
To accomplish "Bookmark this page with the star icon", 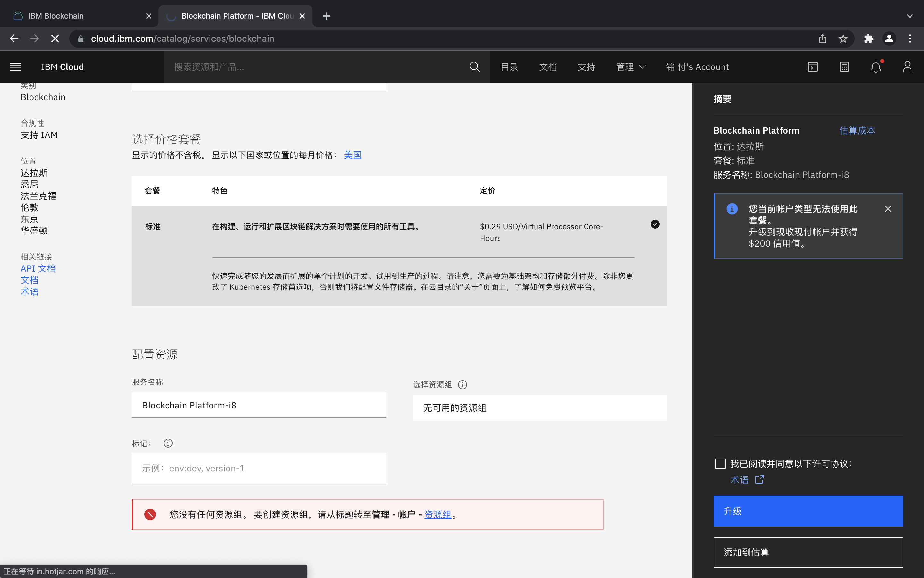I will click(x=843, y=39).
